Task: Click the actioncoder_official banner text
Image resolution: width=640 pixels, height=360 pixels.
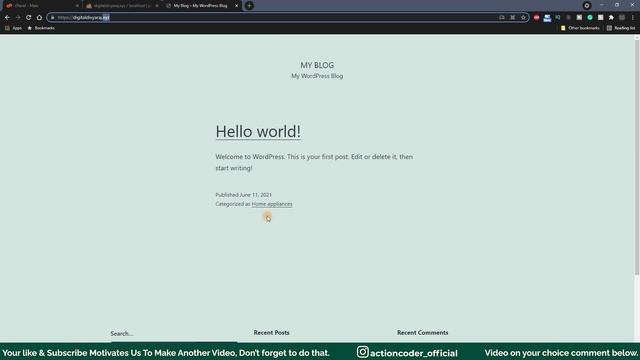Action: 413,353
